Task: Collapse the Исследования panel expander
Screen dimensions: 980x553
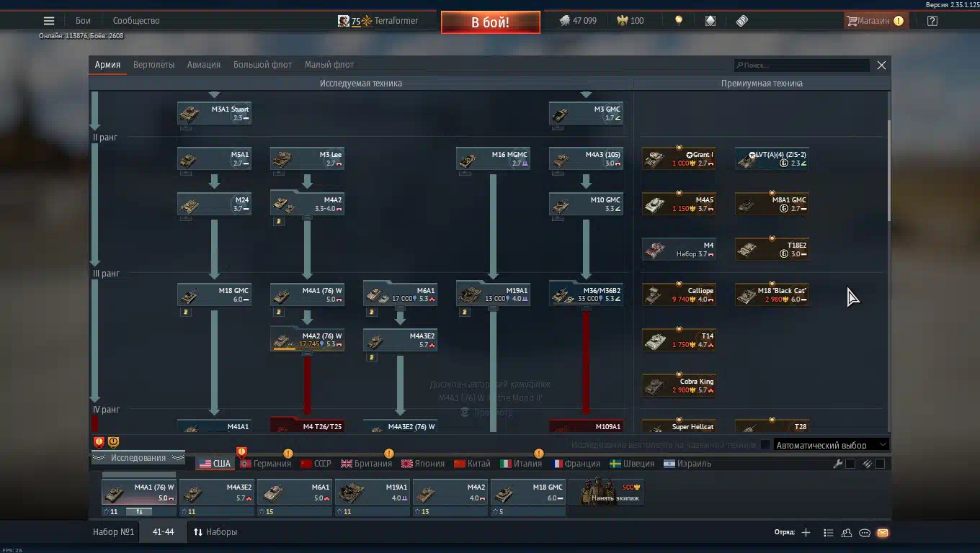Action: click(138, 458)
